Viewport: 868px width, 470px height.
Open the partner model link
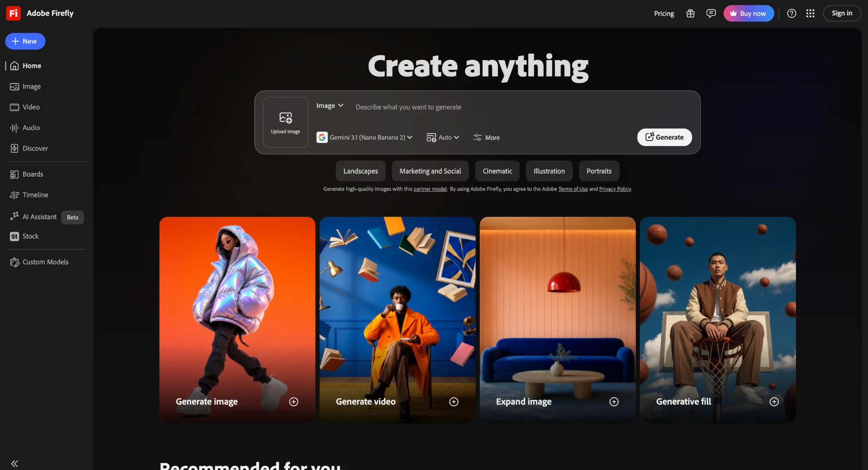[430, 189]
